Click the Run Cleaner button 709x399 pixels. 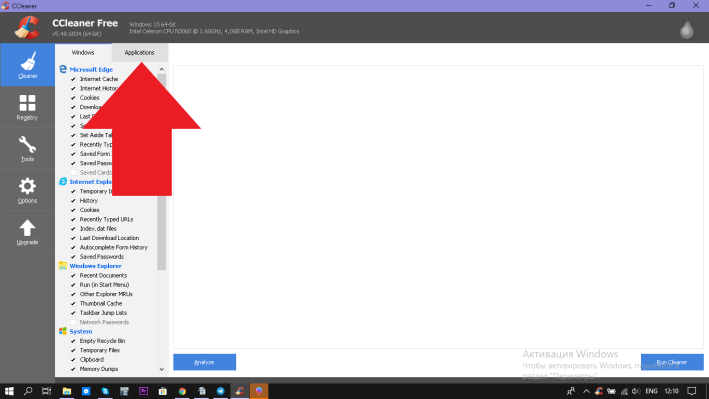click(672, 362)
